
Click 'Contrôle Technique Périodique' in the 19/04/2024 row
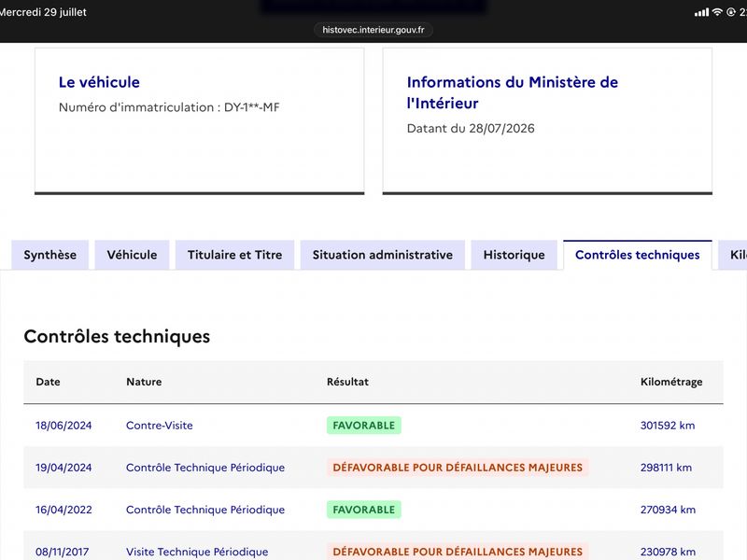point(205,468)
